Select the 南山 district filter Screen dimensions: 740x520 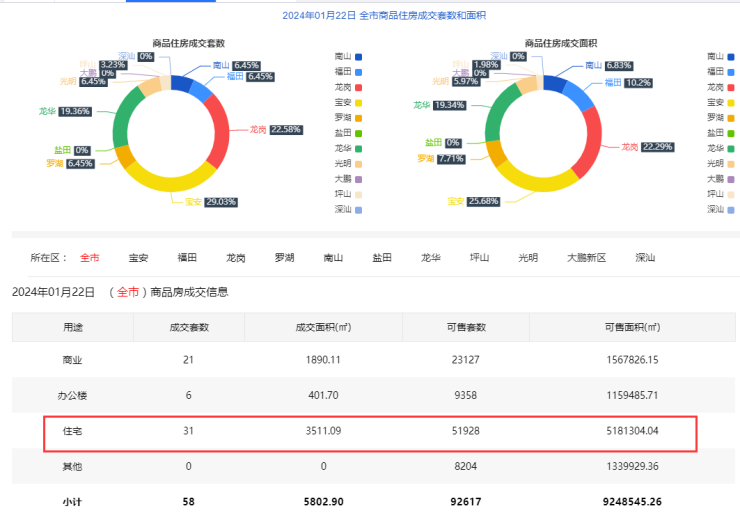pyautogui.click(x=333, y=258)
